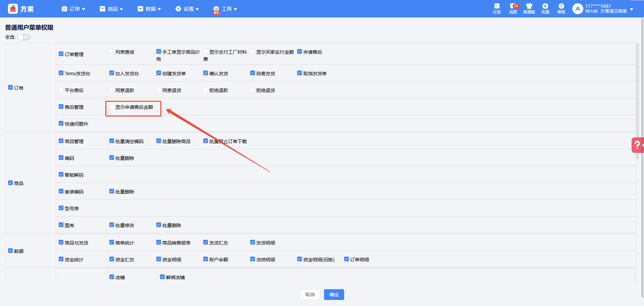Uncheck the 资金明细(旧版) checkbox
This screenshot has height=306, width=644.
[x=300, y=259]
